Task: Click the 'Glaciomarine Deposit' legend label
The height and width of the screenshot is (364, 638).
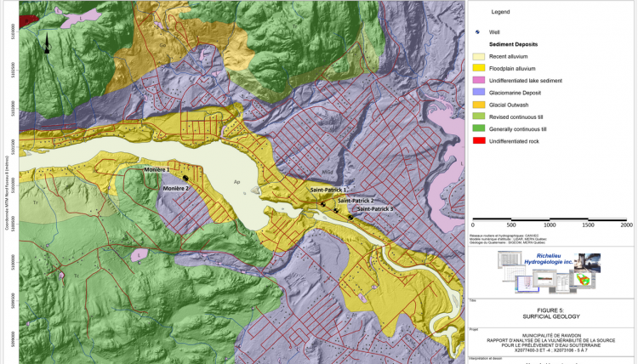Action: click(515, 93)
